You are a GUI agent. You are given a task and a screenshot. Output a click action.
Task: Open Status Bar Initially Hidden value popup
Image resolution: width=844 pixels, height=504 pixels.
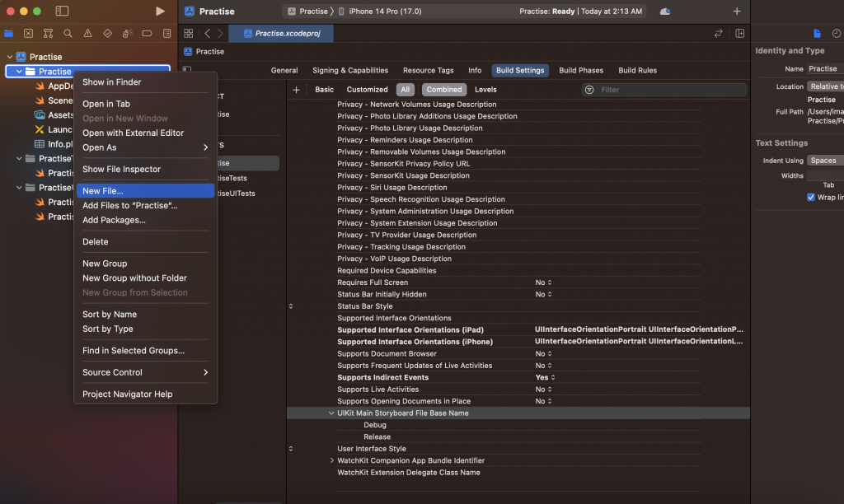[x=543, y=294]
